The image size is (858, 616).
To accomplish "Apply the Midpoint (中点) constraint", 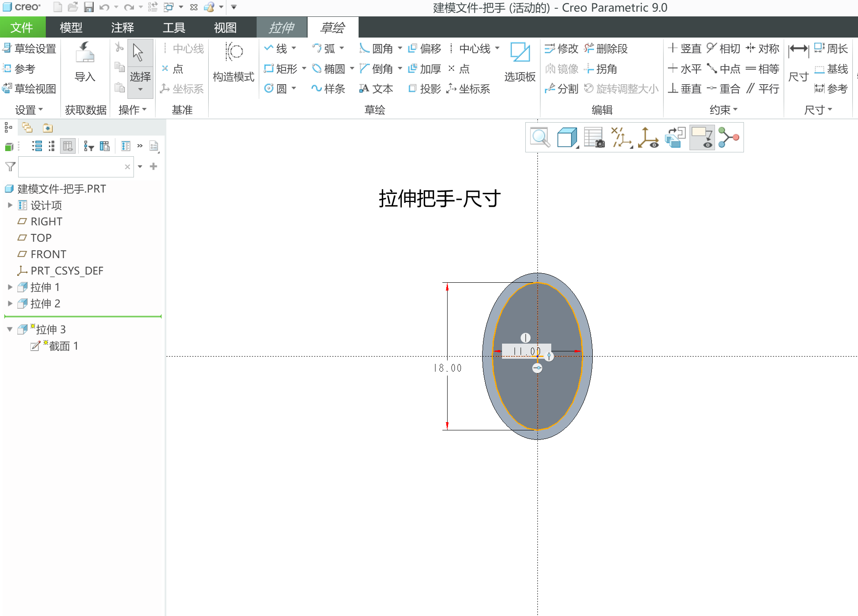I will [x=724, y=69].
